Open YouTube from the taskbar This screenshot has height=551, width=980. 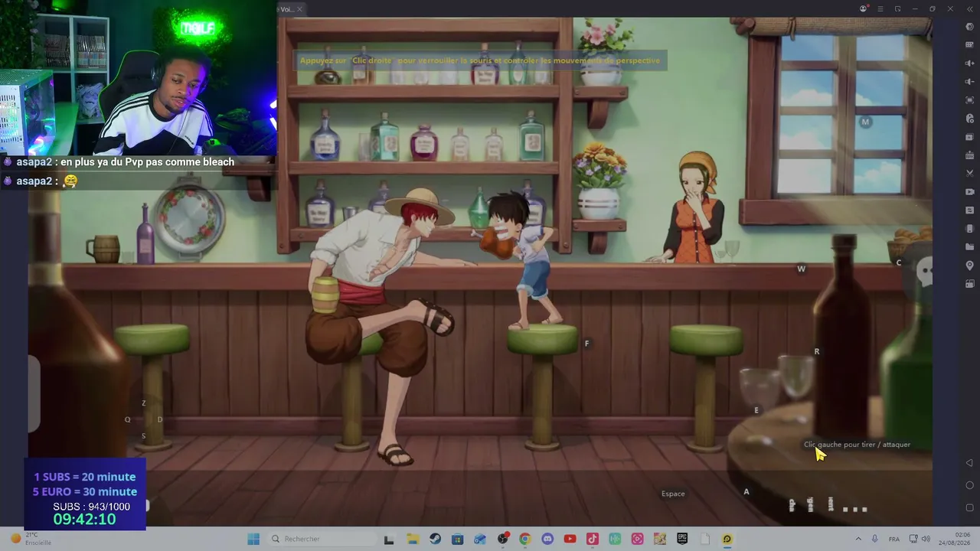click(570, 539)
